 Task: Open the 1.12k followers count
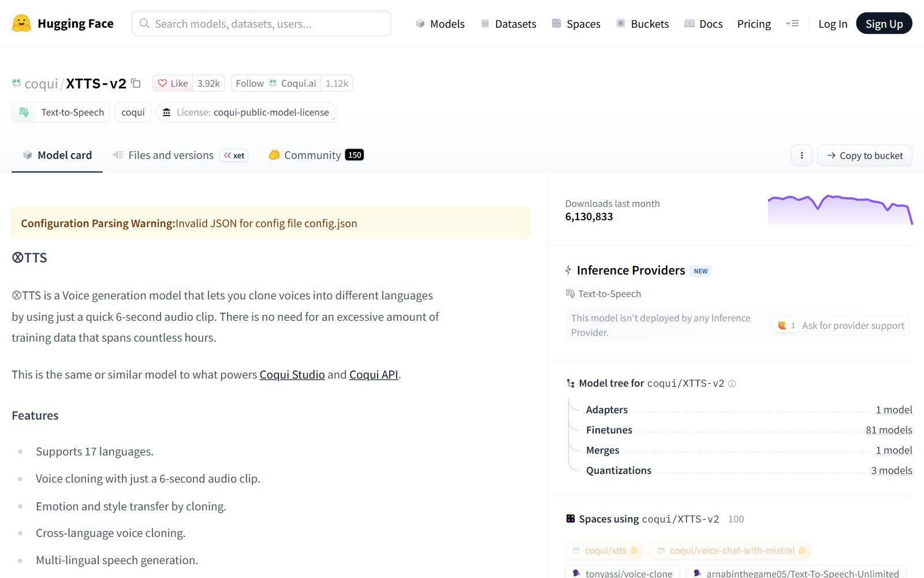[337, 83]
